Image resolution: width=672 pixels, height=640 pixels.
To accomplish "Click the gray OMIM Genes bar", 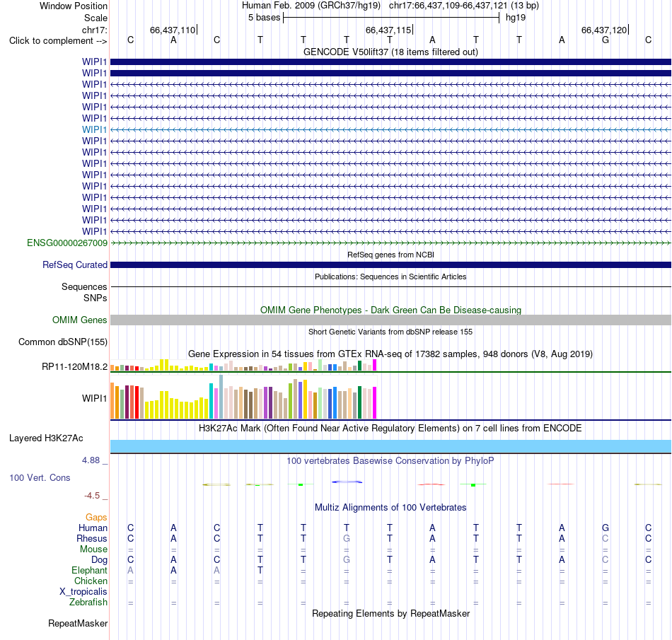I will (x=390, y=320).
